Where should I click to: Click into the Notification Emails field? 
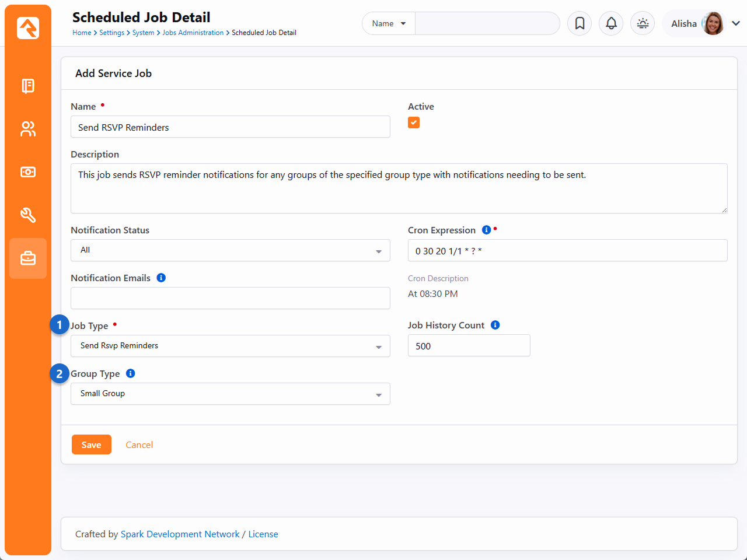click(230, 298)
